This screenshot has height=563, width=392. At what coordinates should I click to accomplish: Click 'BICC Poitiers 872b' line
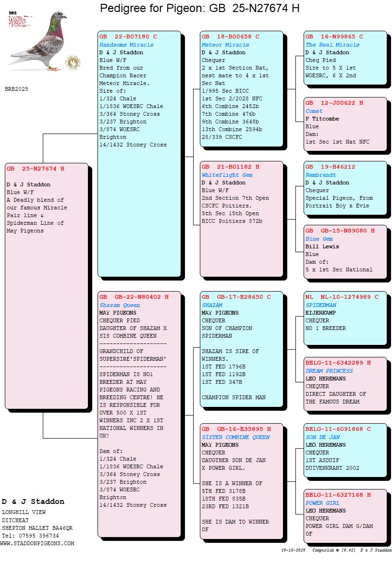pos(232,221)
